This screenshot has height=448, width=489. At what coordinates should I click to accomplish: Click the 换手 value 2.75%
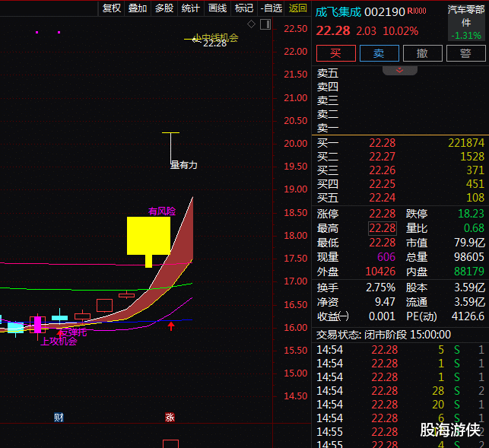coord(380,288)
